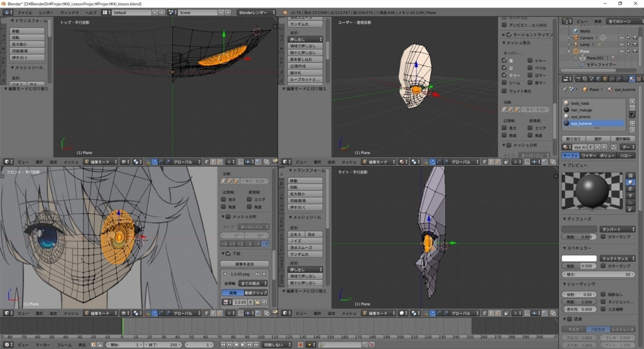
Task: Open the ファイル menu
Action: pyautogui.click(x=25, y=13)
